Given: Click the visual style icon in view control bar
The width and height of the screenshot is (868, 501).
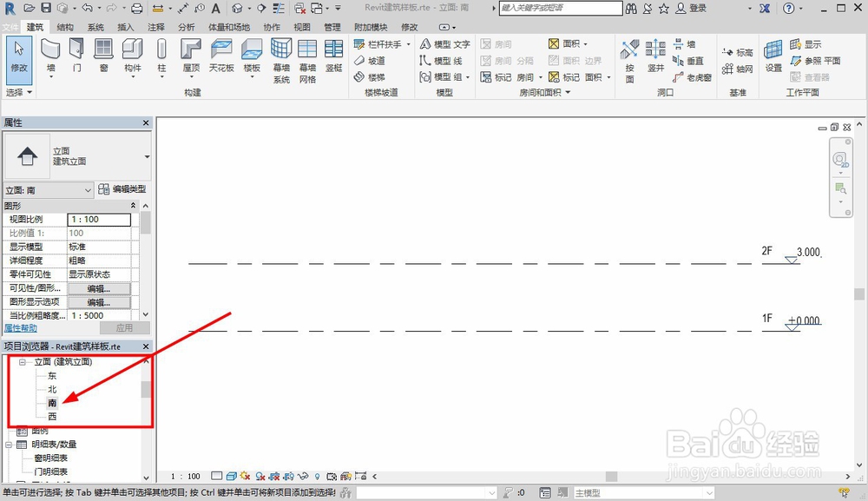Looking at the screenshot, I should point(232,476).
